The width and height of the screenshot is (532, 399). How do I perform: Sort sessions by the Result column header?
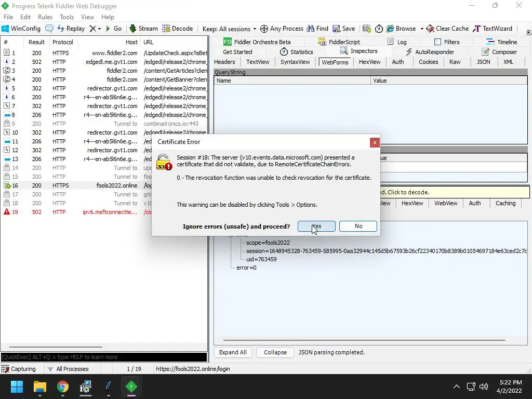coord(36,42)
